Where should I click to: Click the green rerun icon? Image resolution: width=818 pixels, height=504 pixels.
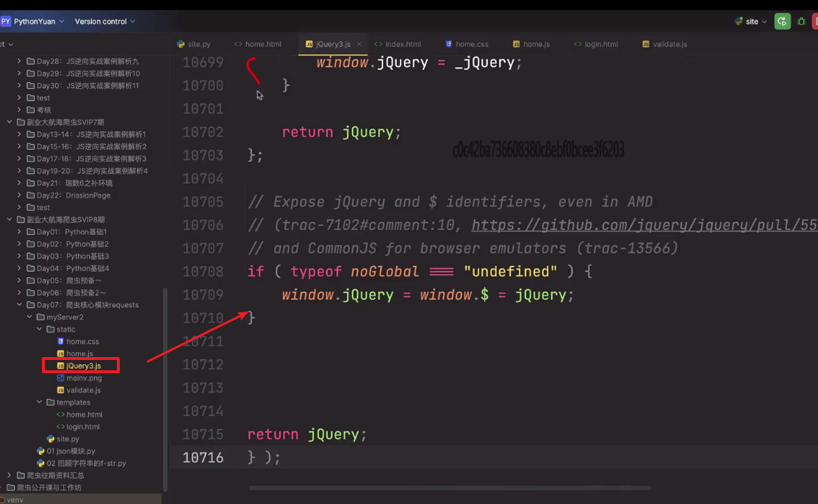tap(782, 21)
